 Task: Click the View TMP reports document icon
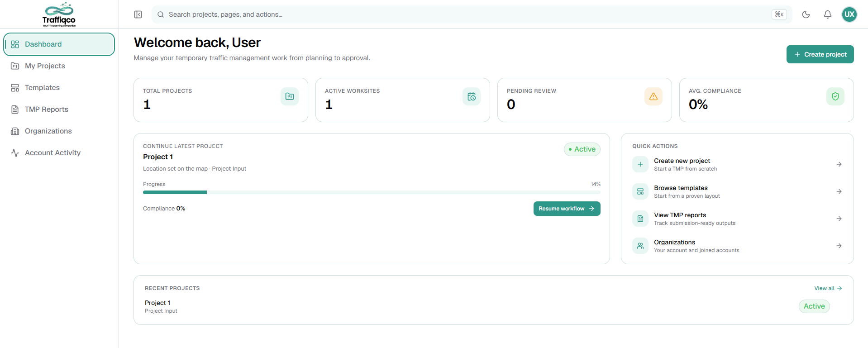[x=640, y=219]
